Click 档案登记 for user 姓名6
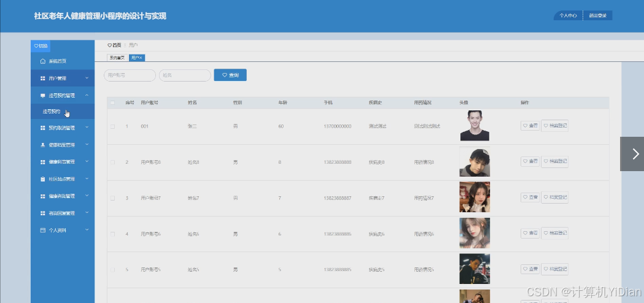644x303 pixels. tap(554, 233)
